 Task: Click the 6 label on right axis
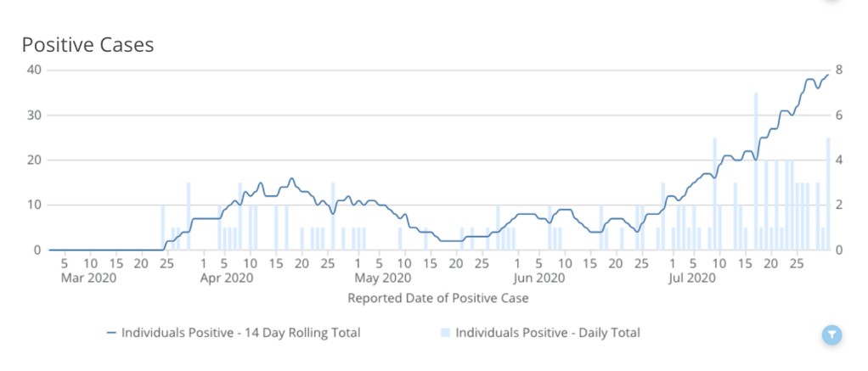pos(839,115)
